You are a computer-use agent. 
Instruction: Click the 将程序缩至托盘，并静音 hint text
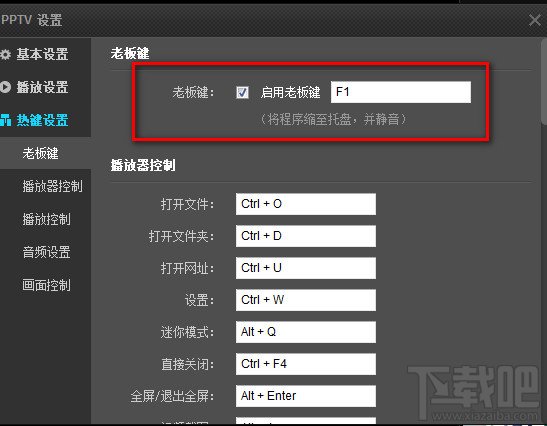(333, 119)
